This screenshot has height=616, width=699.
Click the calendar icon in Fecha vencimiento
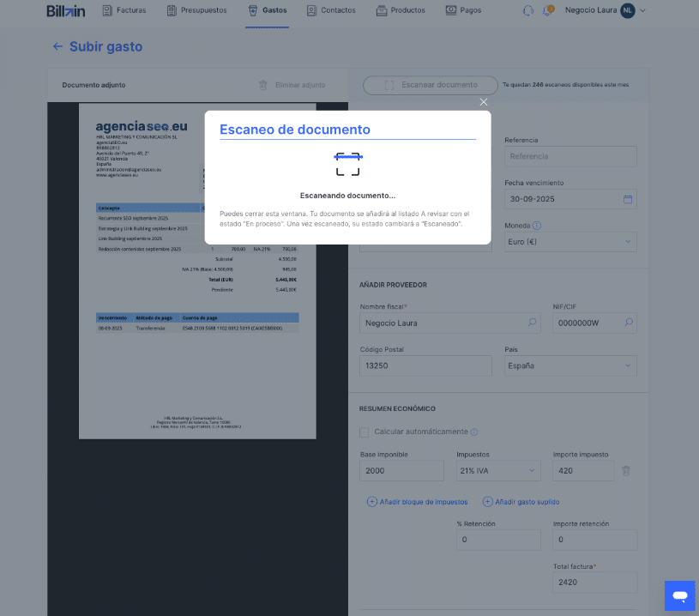[627, 199]
